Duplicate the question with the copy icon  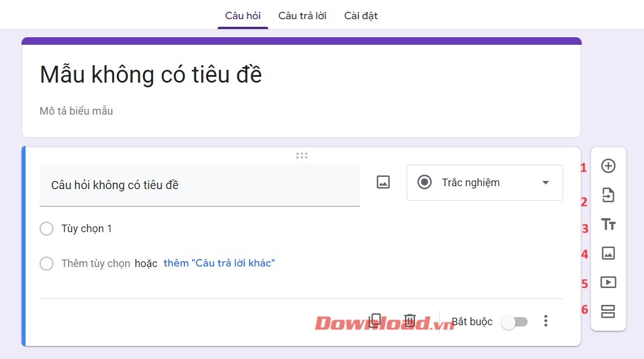pyautogui.click(x=375, y=321)
